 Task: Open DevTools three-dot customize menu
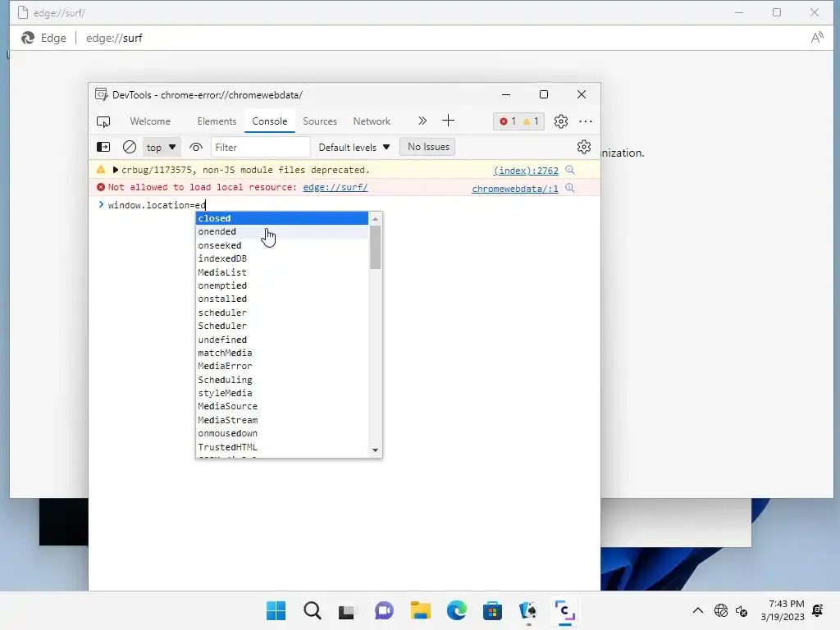[586, 121]
